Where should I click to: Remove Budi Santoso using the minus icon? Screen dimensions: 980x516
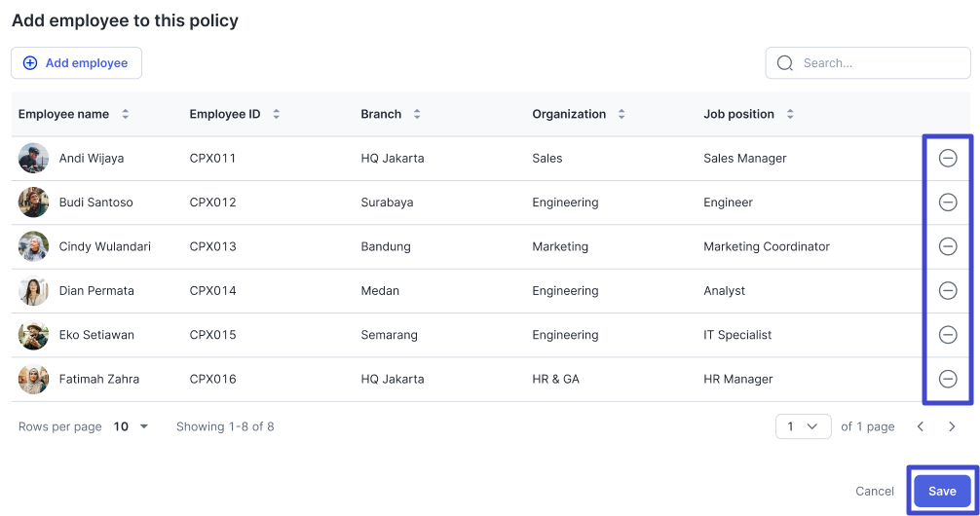coord(948,203)
